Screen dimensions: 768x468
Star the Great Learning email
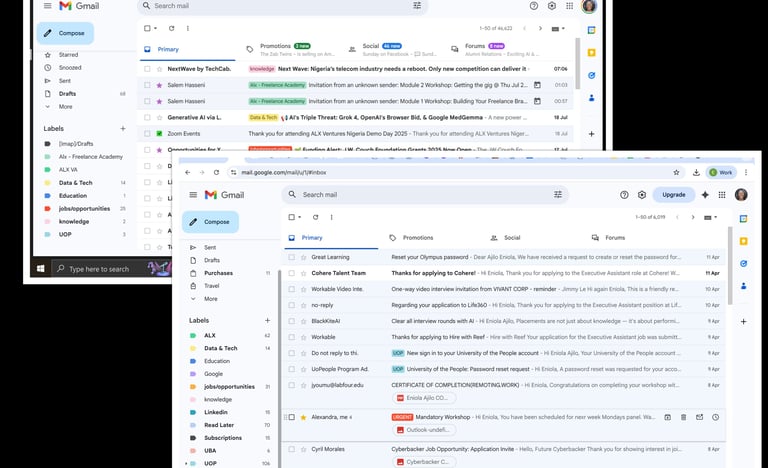click(303, 257)
